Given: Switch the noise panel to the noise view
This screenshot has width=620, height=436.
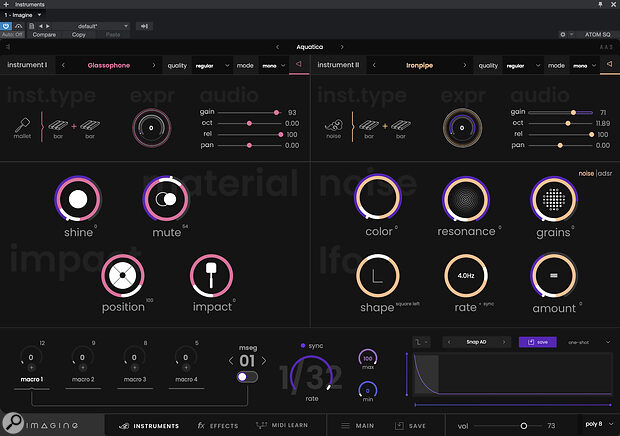Looking at the screenshot, I should tap(586, 173).
